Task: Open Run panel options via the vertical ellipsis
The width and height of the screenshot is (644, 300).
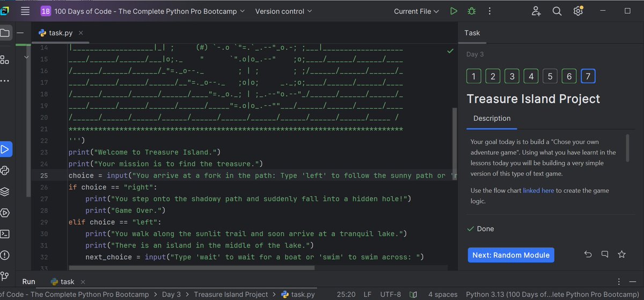Action: click(x=619, y=282)
